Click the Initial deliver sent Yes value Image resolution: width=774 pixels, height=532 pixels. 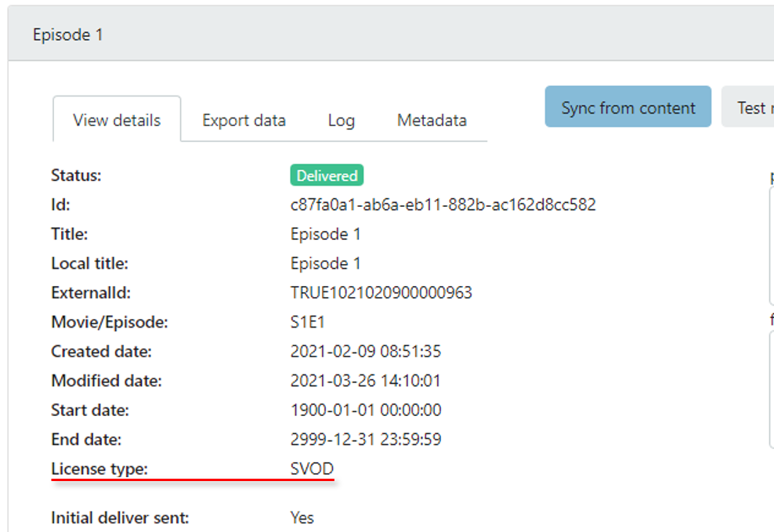coord(302,518)
